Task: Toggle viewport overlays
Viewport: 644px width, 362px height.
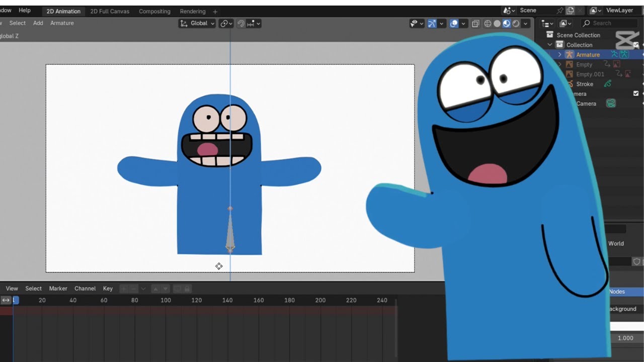Action: [453, 23]
